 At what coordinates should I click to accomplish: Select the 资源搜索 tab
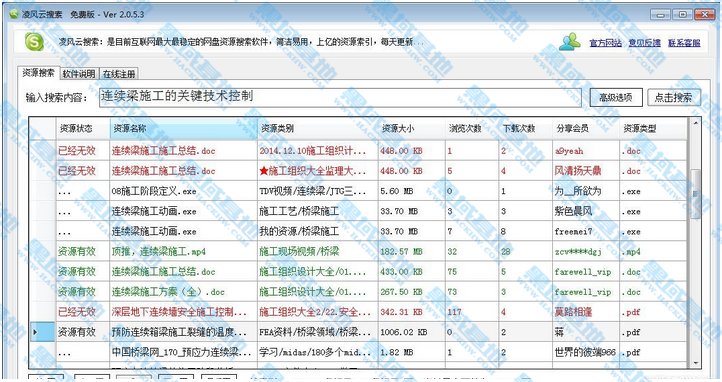click(39, 73)
